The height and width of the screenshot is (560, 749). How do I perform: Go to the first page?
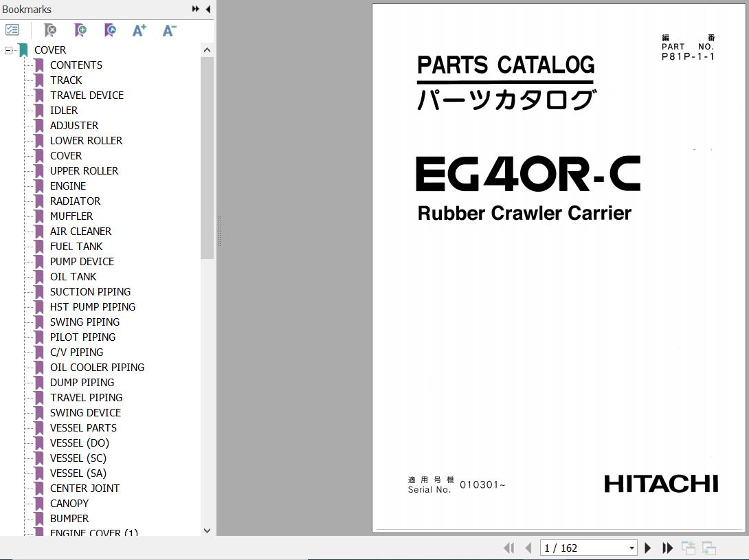pos(508,548)
